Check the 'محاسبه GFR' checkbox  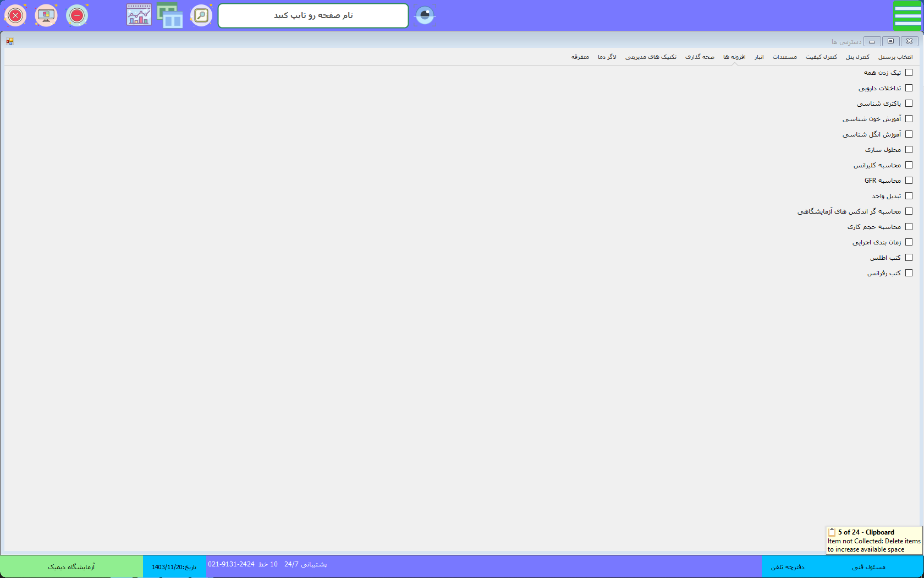coord(909,181)
